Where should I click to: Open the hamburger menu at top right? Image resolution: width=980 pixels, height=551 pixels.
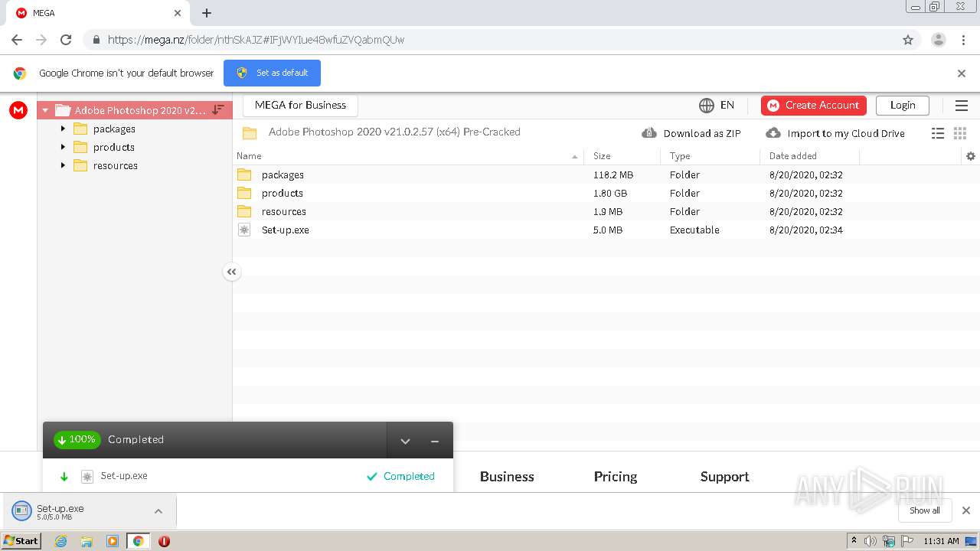click(x=962, y=106)
